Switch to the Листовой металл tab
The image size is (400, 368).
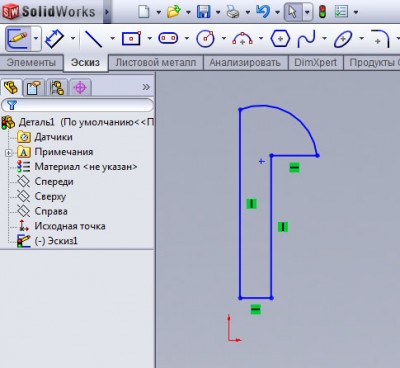(x=156, y=63)
